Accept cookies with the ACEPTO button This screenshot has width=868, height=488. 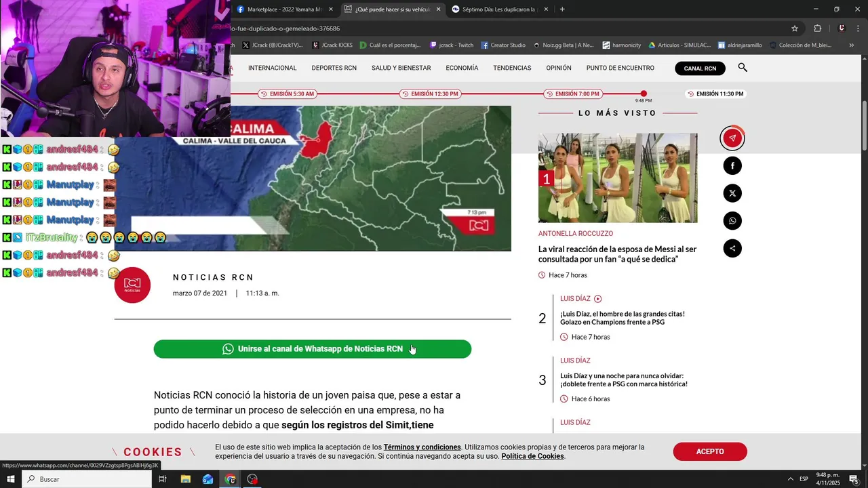click(710, 451)
